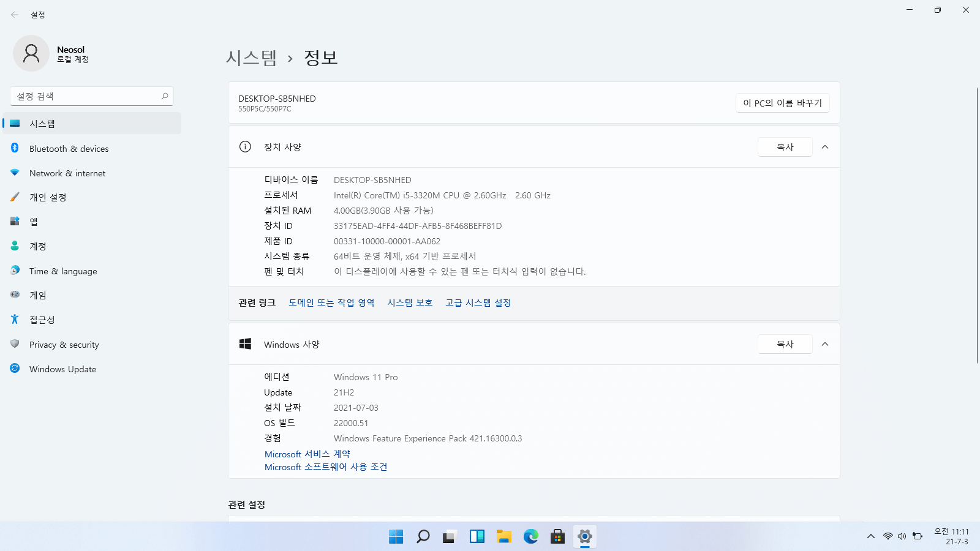Open Windows Update settings page
Viewport: 980px width, 551px height.
(x=92, y=369)
